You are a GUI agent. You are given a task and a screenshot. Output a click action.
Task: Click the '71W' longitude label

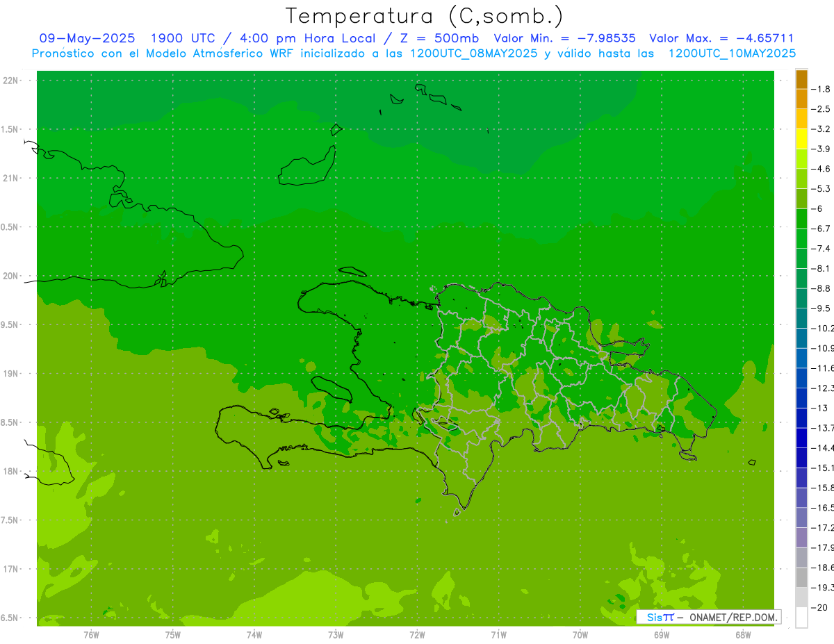[x=498, y=634]
